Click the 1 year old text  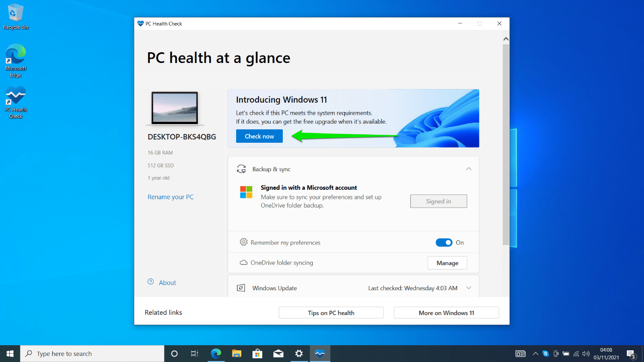[x=159, y=178]
